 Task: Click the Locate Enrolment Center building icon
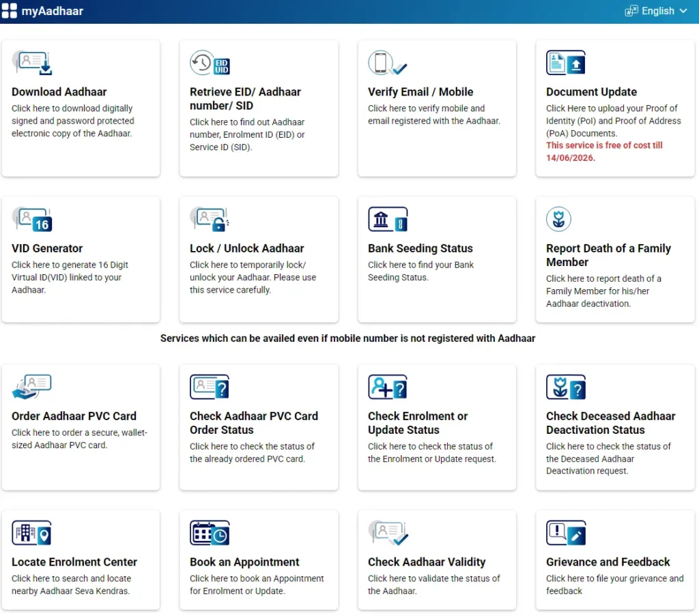31,533
